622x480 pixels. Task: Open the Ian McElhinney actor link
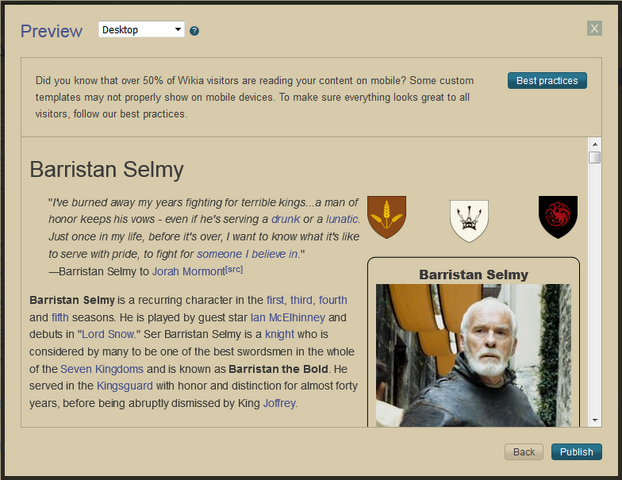[x=288, y=317]
